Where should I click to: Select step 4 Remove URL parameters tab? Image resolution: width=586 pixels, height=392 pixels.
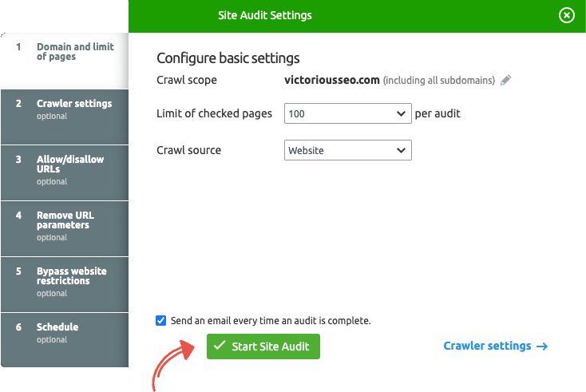pyautogui.click(x=65, y=228)
